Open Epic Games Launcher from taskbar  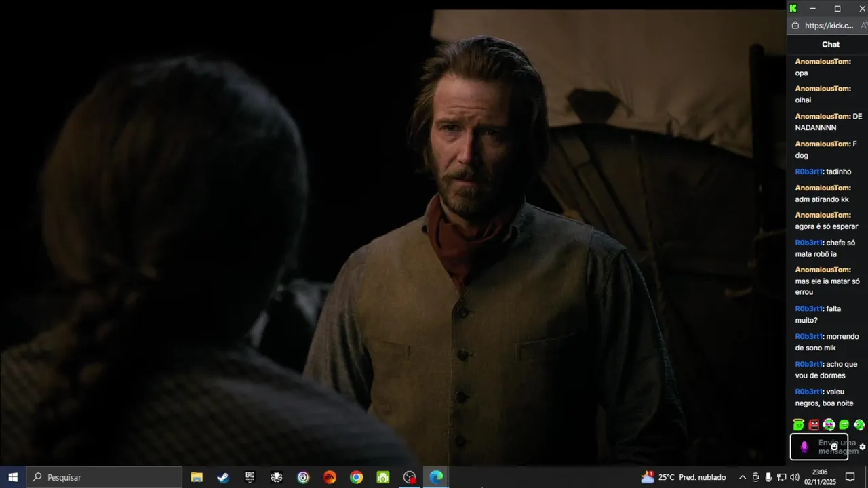tap(250, 477)
